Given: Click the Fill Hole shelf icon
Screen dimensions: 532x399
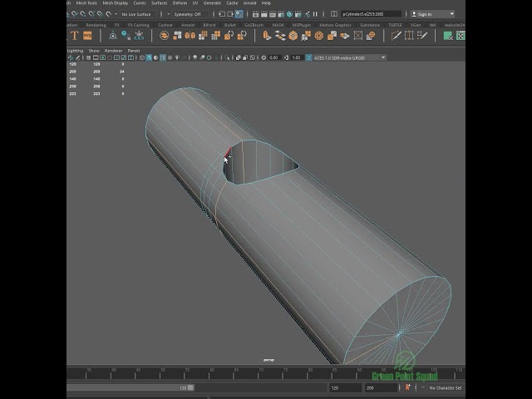Looking at the screenshot, I should coord(345,35).
